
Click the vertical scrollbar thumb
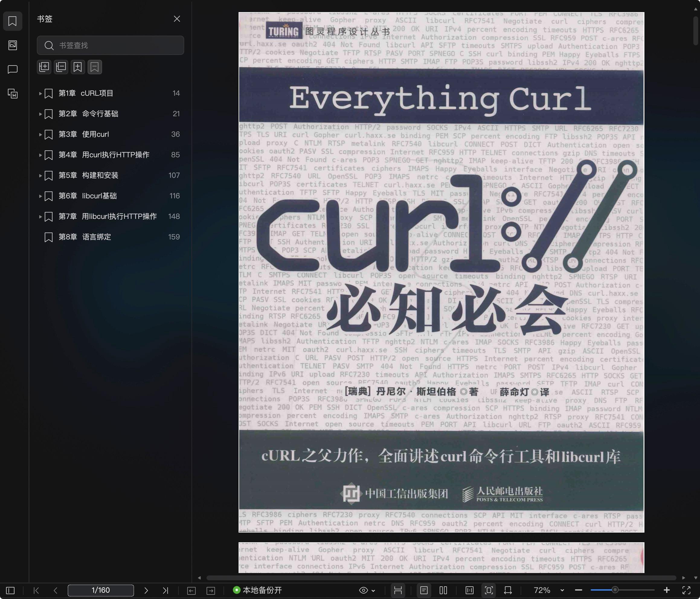point(695,30)
